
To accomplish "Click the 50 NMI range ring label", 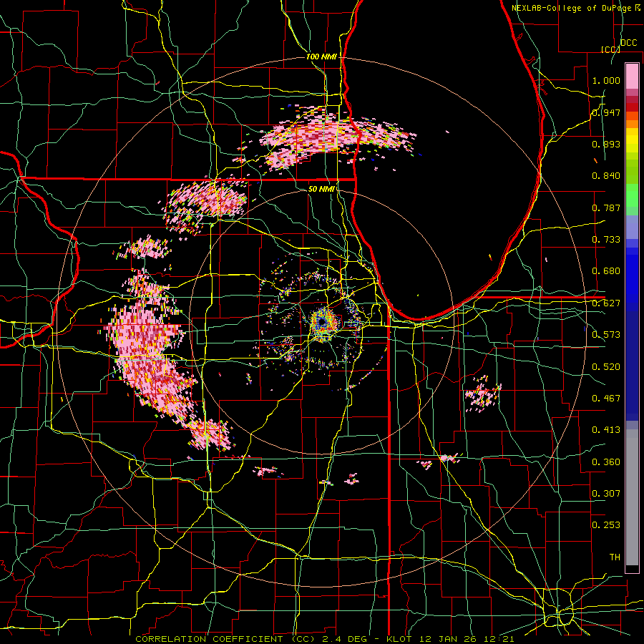I will [321, 189].
